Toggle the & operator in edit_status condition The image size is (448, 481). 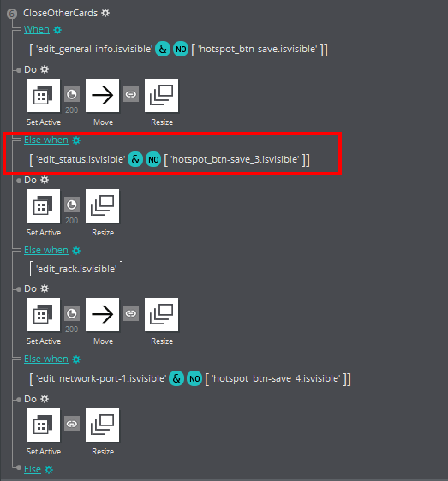coord(135,159)
